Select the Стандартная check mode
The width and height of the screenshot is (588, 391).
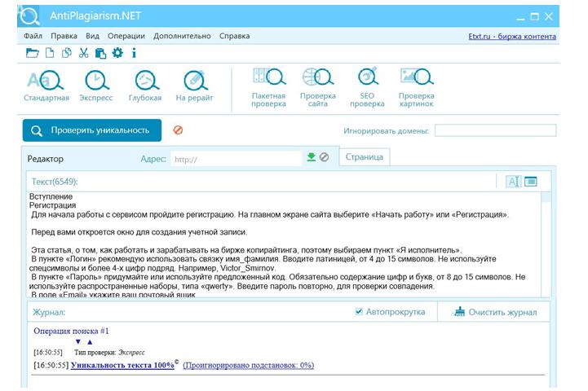click(x=46, y=86)
